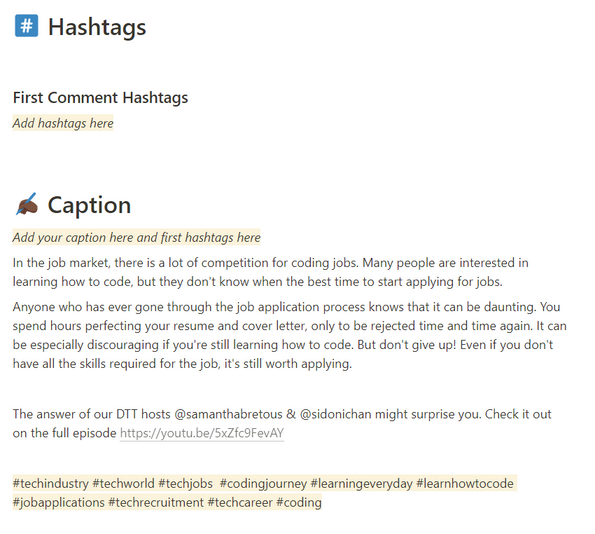
Task: Click the First Comment Hashtags subheading
Action: coord(100,98)
